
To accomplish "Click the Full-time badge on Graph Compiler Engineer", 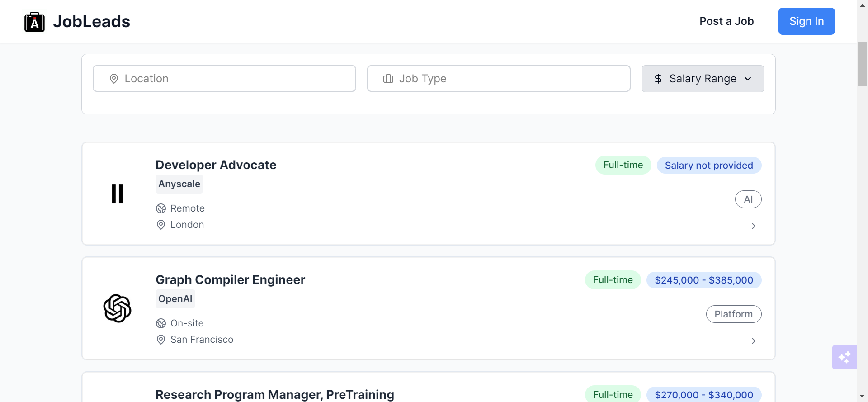I will (x=613, y=280).
